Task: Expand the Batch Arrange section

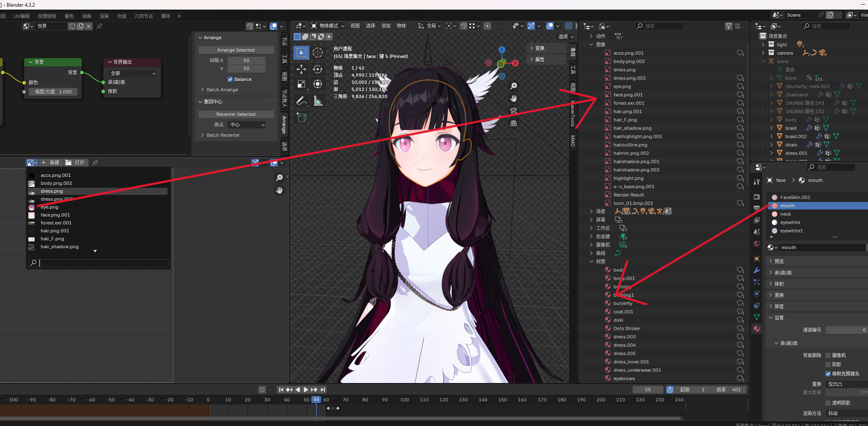Action: point(203,90)
